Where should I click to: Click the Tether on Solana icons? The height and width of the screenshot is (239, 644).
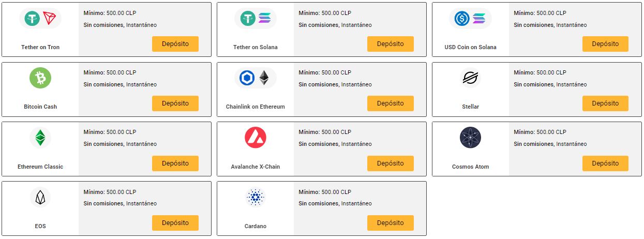click(255, 19)
